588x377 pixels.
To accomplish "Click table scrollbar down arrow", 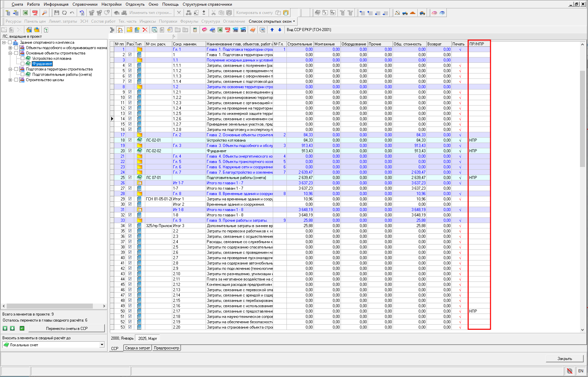I will click(583, 329).
